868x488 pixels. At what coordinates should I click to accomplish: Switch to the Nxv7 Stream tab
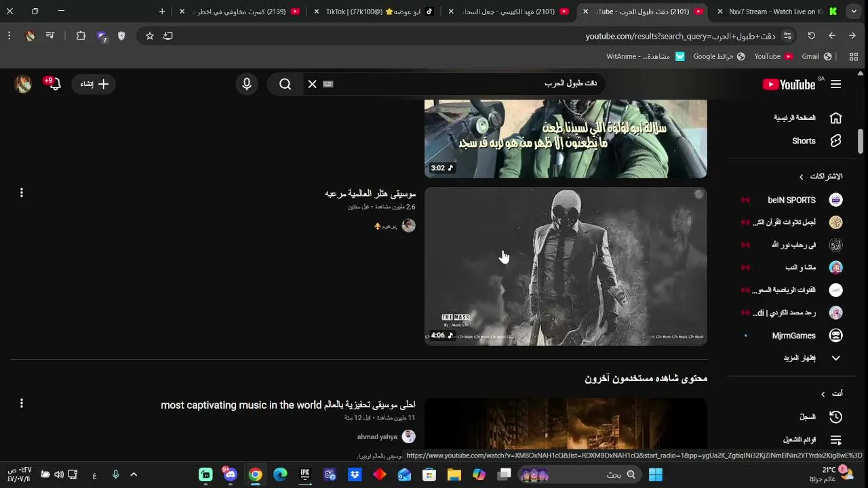tap(776, 12)
